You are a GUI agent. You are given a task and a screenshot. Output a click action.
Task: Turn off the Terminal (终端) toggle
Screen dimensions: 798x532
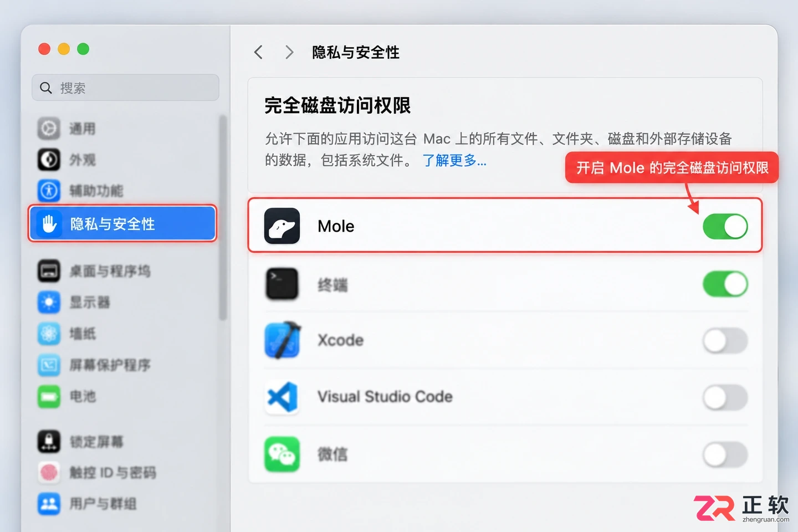(x=725, y=284)
